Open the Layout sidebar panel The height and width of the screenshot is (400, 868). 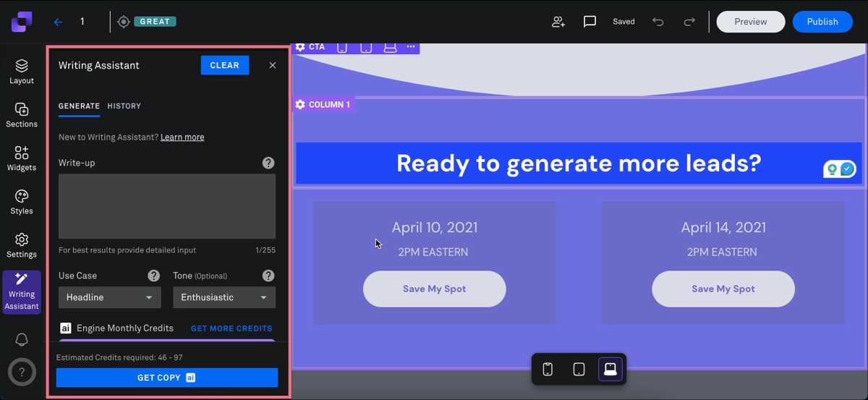(22, 72)
